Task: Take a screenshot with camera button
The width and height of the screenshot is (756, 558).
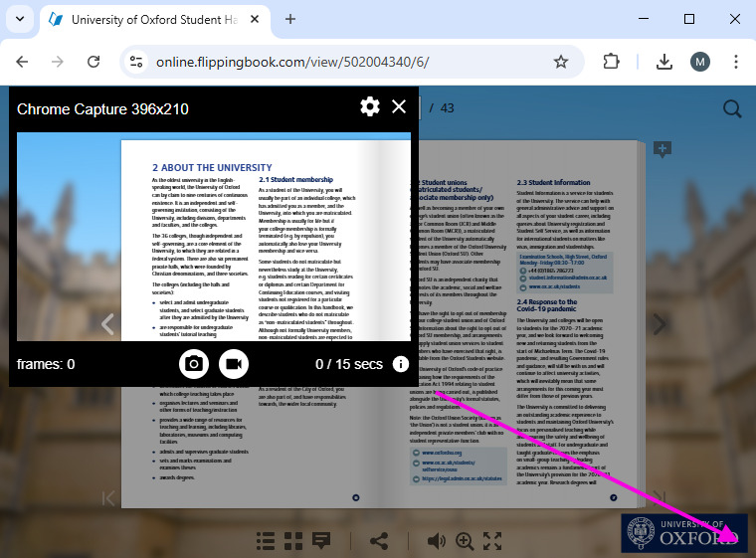Action: pos(194,364)
